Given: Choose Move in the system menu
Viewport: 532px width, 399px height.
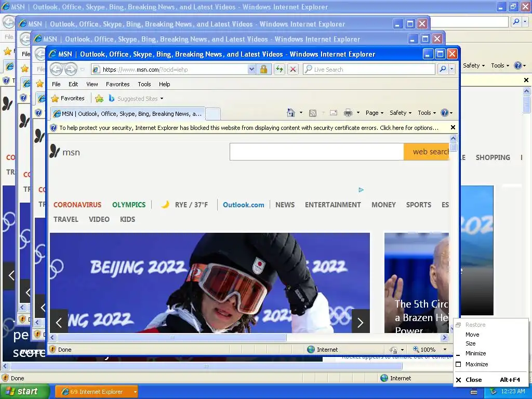Looking at the screenshot, I should (472, 335).
